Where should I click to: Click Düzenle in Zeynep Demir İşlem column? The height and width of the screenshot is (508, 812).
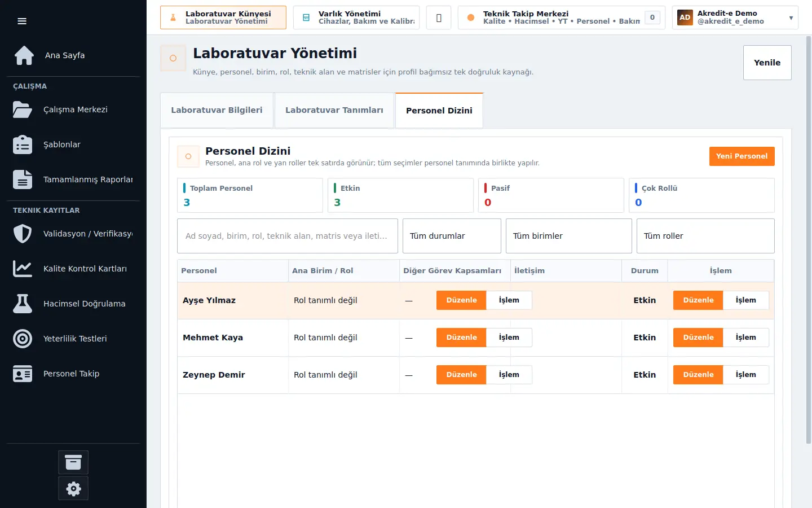click(x=698, y=375)
